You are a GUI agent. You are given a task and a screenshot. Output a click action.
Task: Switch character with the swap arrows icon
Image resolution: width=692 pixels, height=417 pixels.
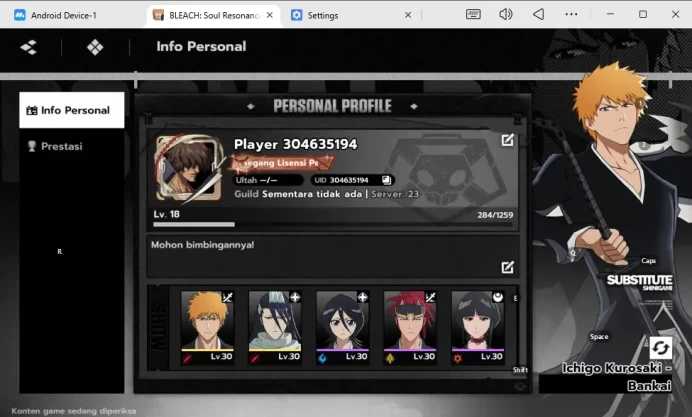pyautogui.click(x=660, y=348)
